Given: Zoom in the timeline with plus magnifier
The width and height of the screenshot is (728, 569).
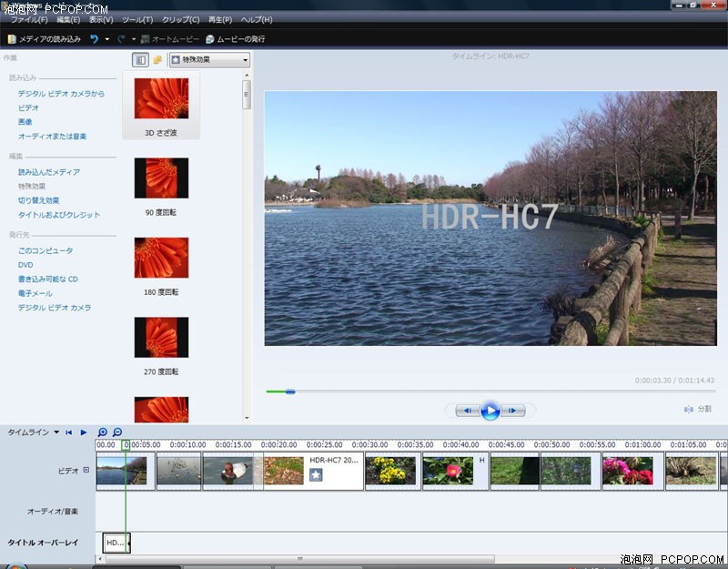Looking at the screenshot, I should pyautogui.click(x=103, y=432).
